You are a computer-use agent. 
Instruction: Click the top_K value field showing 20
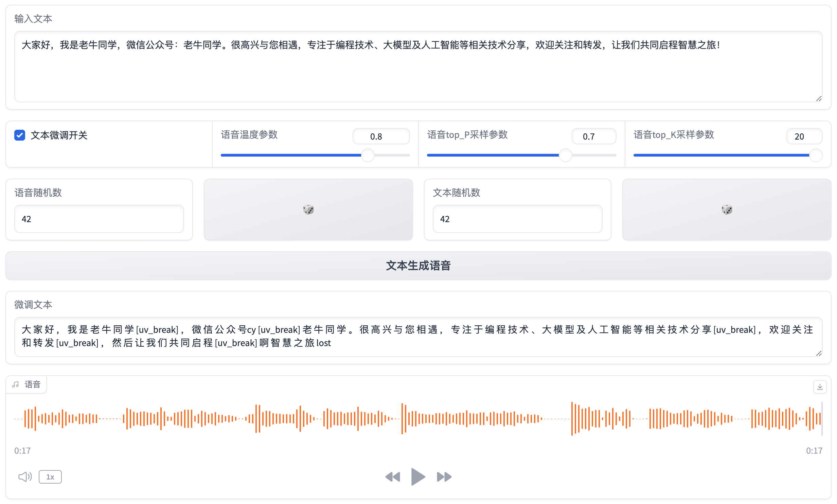[804, 137]
